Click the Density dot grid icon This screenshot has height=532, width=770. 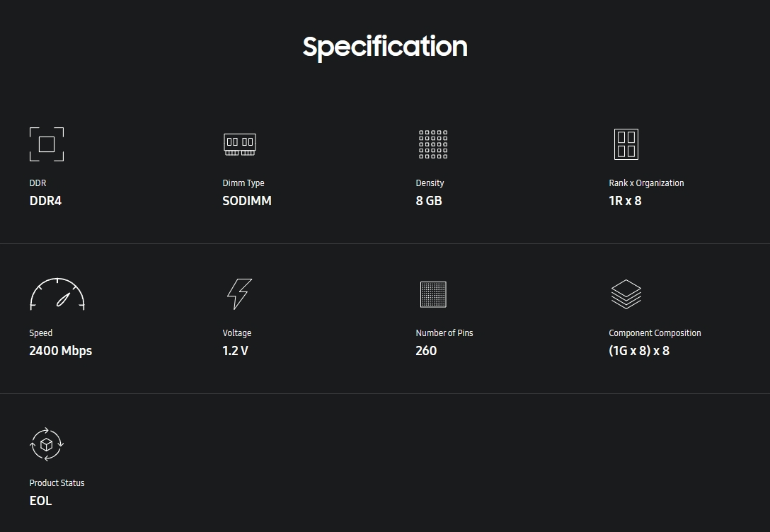(x=433, y=144)
